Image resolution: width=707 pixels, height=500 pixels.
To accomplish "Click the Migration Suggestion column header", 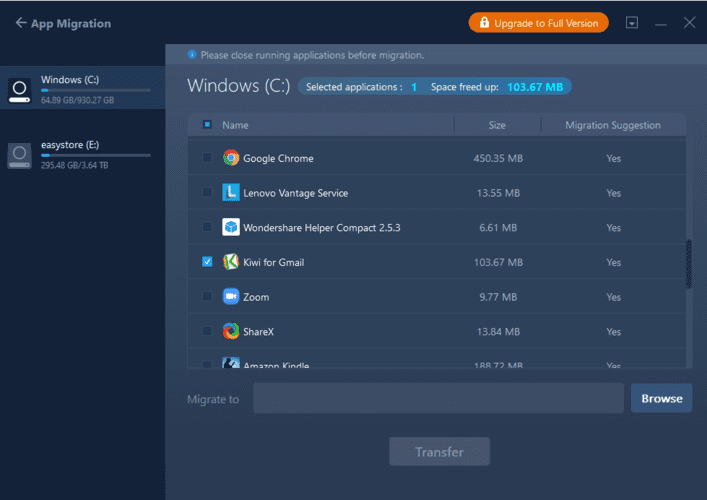I will pyautogui.click(x=613, y=125).
